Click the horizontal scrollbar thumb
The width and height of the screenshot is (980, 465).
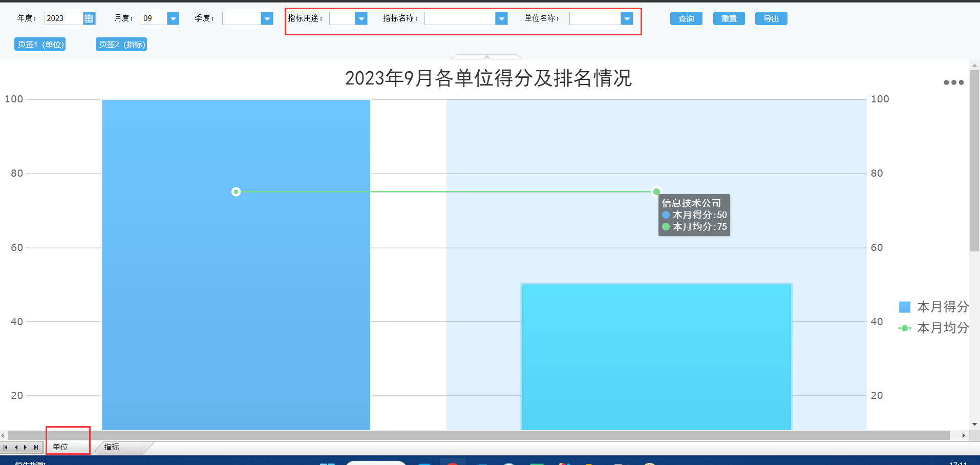(x=479, y=435)
